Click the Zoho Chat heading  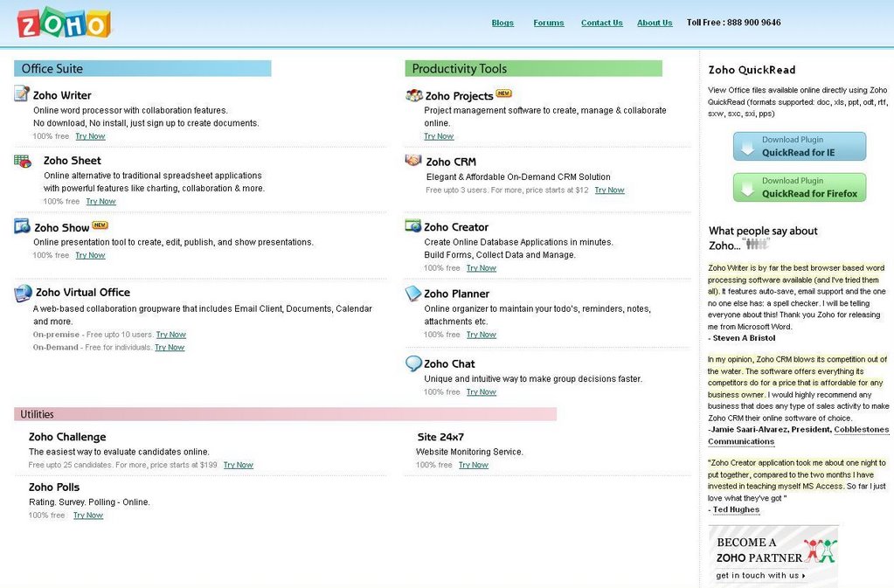pos(449,363)
